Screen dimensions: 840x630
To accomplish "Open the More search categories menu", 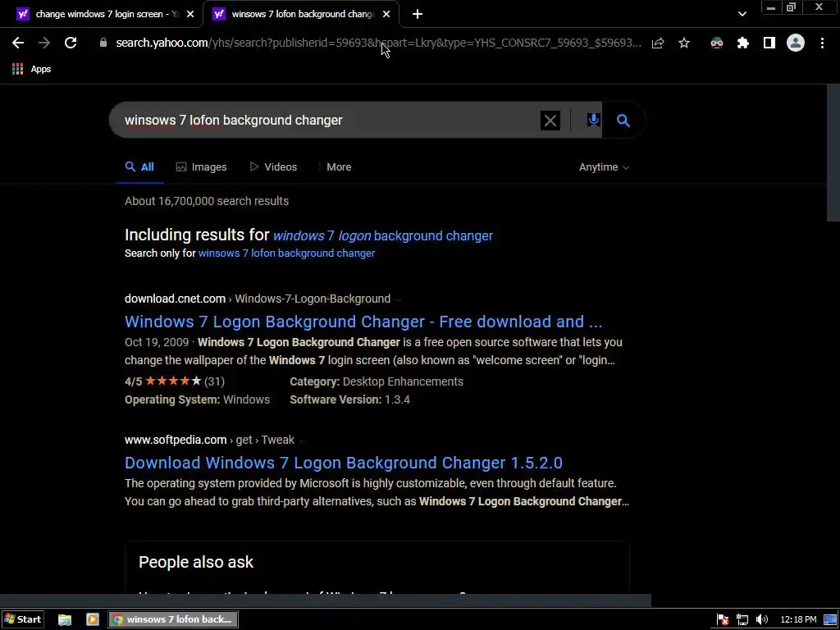I will [x=335, y=167].
